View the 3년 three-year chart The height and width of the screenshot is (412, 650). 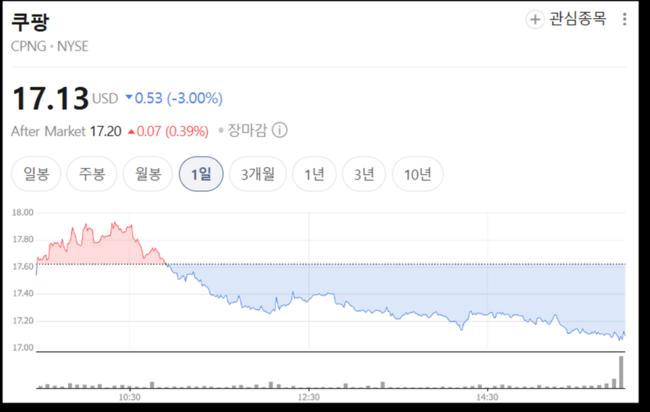pos(364,174)
